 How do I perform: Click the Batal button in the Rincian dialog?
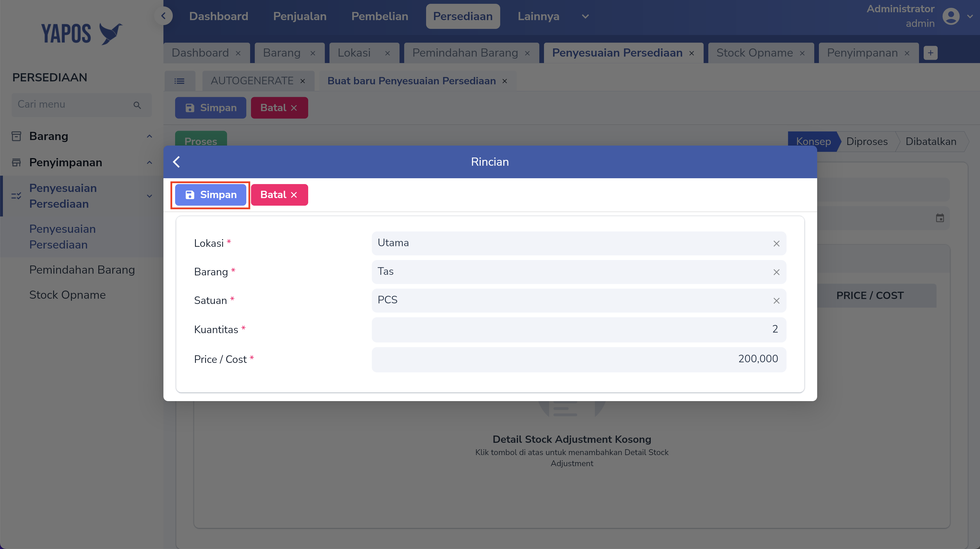click(279, 195)
